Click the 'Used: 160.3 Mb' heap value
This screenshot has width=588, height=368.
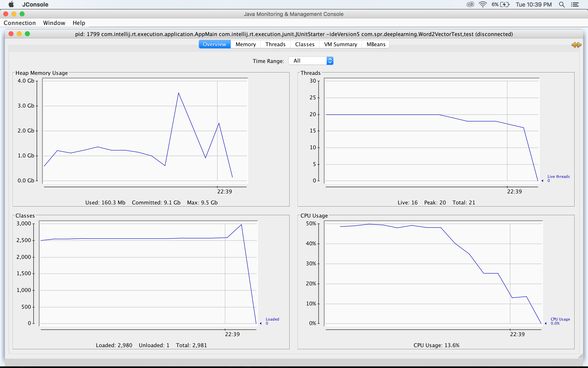tap(105, 202)
